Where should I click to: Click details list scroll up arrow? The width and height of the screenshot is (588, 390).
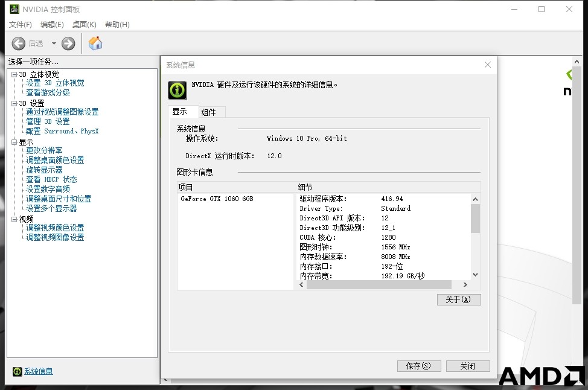pos(476,199)
